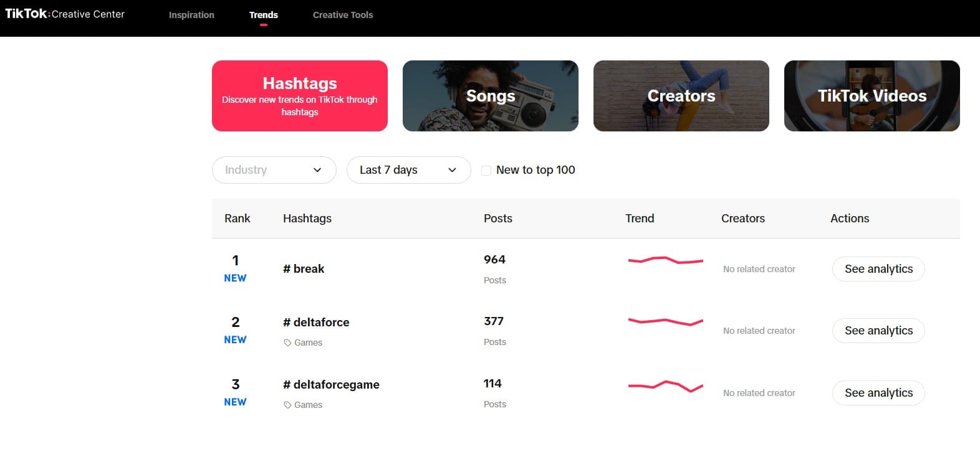Expand the Industry dropdown
This screenshot has width=980, height=454.
(274, 170)
